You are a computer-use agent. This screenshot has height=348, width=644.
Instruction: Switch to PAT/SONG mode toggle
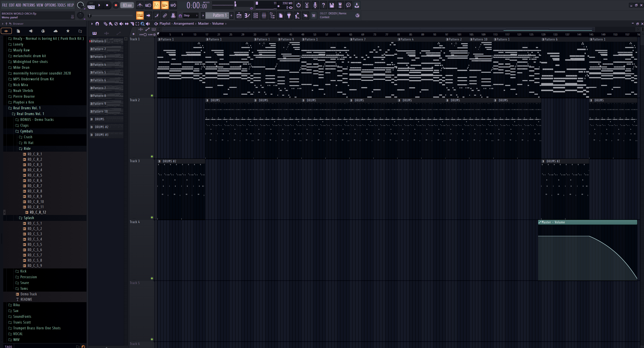91,5
